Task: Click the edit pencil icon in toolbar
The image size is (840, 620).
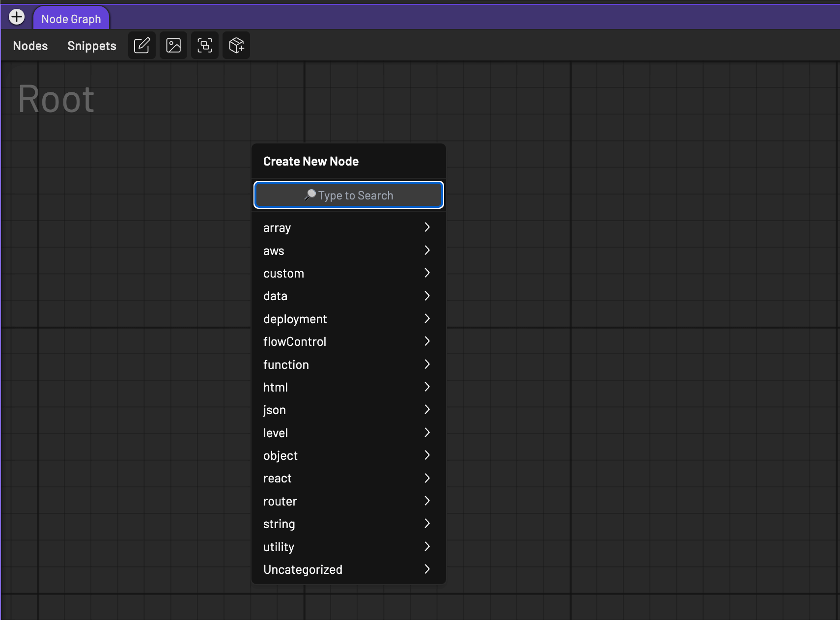Action: (x=142, y=46)
